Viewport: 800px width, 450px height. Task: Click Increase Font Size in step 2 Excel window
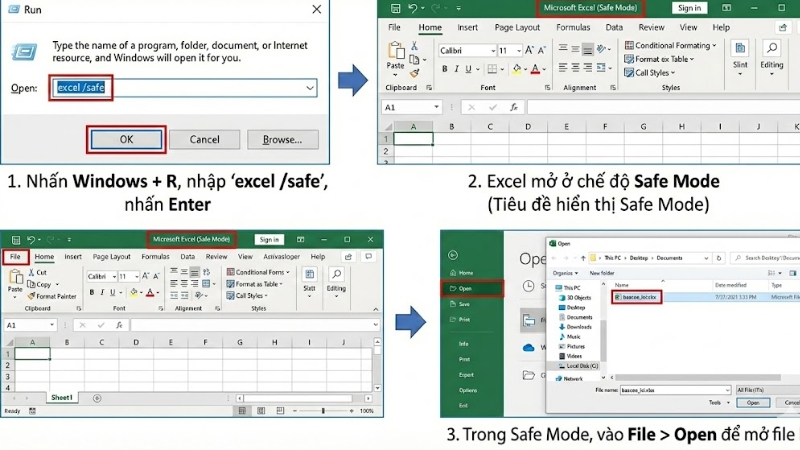click(x=529, y=50)
